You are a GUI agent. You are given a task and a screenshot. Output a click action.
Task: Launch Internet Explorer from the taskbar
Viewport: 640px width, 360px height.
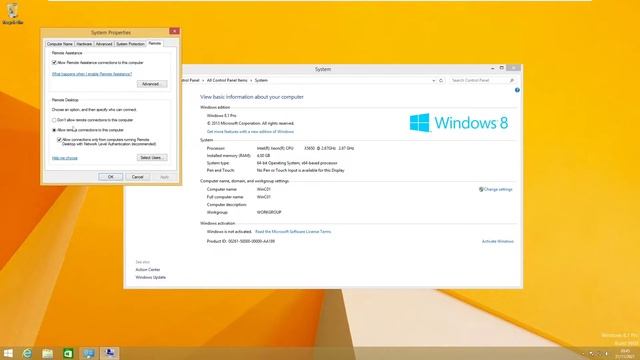27,353
